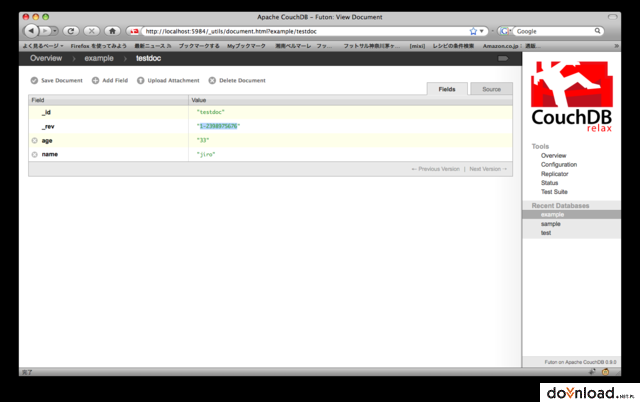640x402 pixels.
Task: Bookmark page with star icon
Action: [473, 31]
